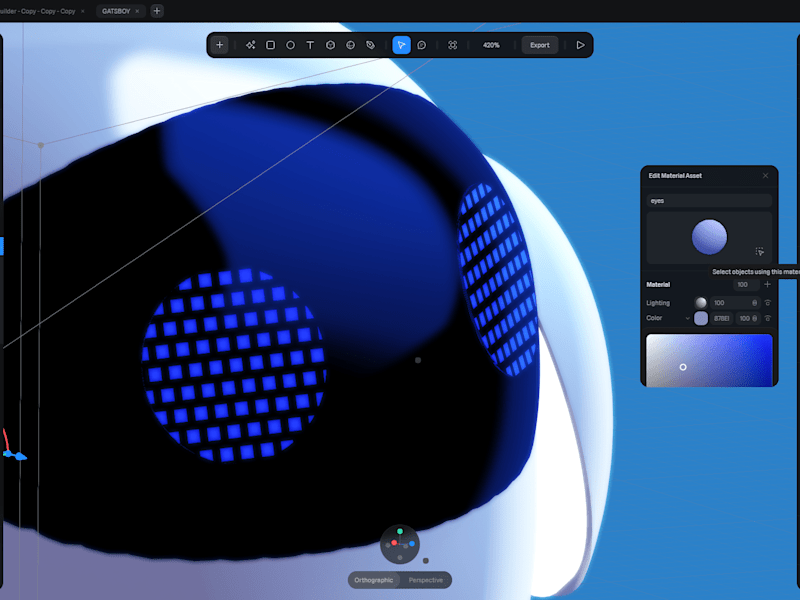Toggle visibility of the Lighting layer
800x600 pixels.
point(767,303)
